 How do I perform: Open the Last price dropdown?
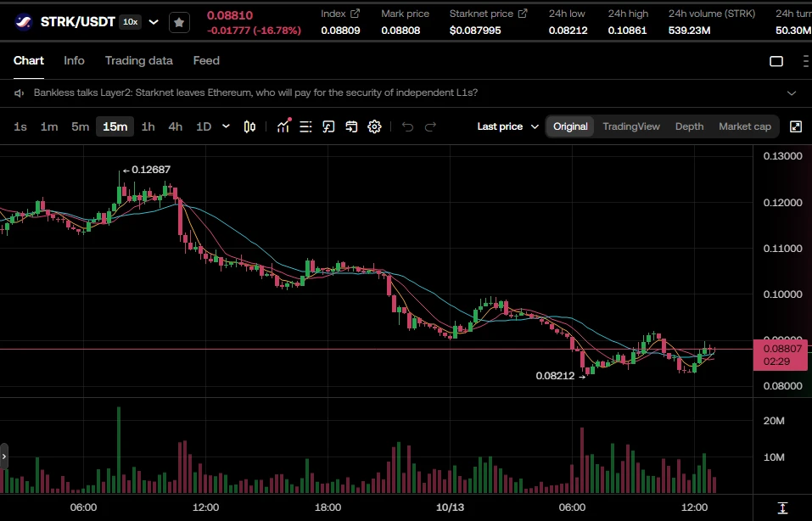(x=508, y=127)
